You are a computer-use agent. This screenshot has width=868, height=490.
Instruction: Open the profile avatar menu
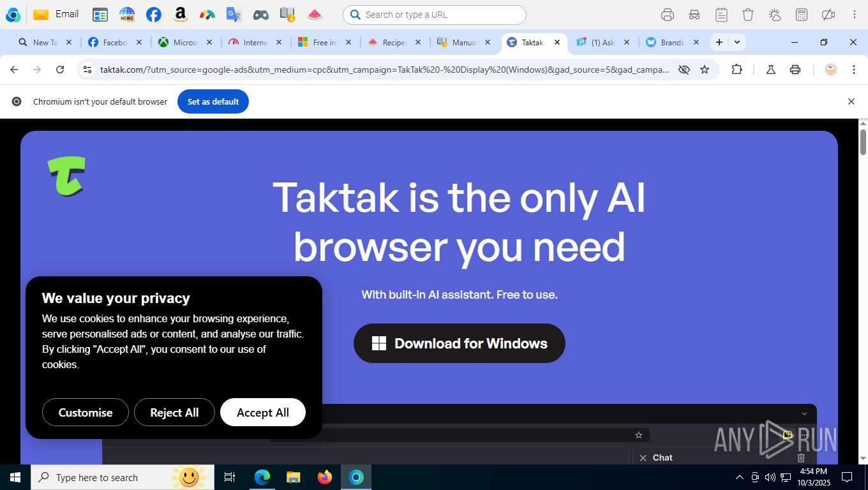click(x=831, y=70)
